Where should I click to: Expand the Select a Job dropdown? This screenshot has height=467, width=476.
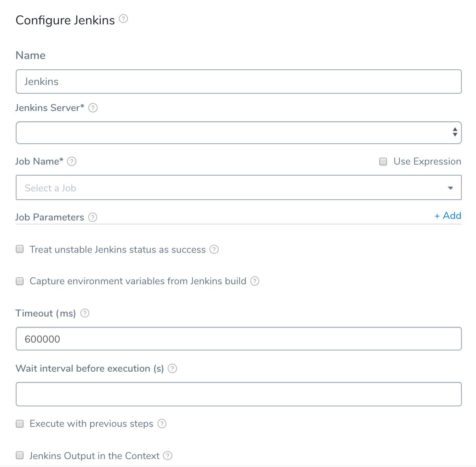[x=238, y=187]
